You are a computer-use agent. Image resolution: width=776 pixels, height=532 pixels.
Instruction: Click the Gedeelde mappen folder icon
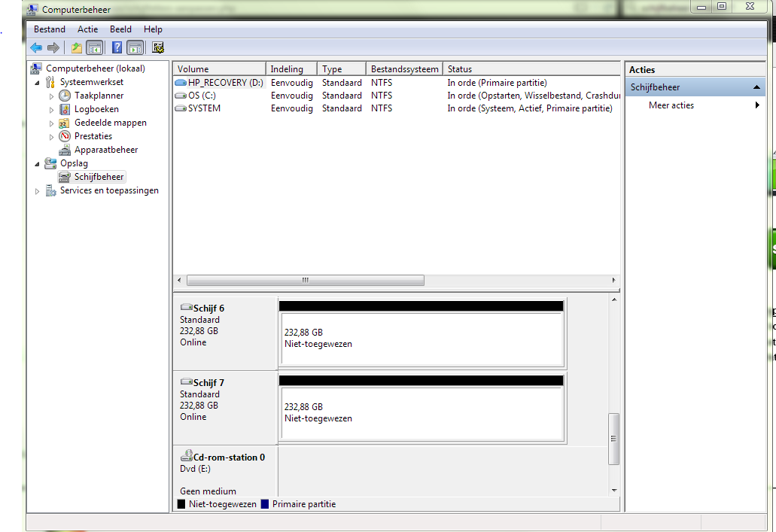pyautogui.click(x=65, y=123)
